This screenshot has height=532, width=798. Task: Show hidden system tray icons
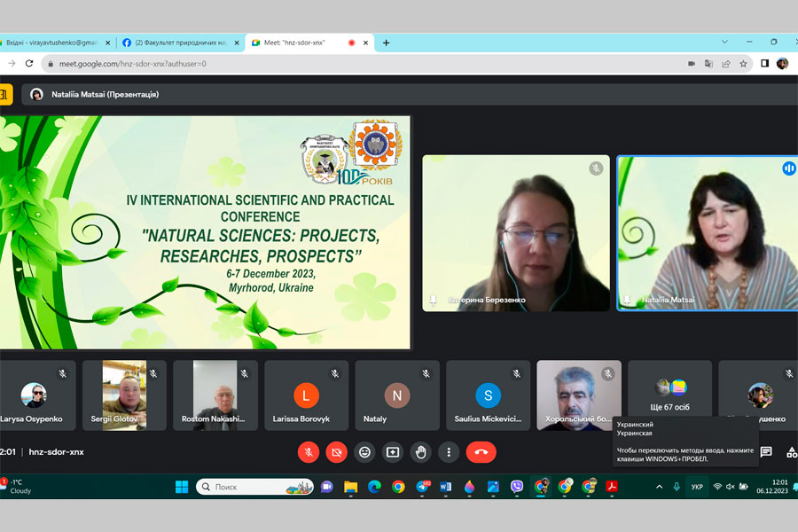coord(659,487)
